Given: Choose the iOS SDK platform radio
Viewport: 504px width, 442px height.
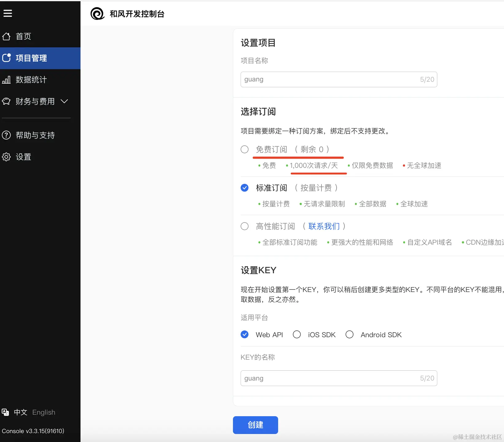Looking at the screenshot, I should [297, 334].
